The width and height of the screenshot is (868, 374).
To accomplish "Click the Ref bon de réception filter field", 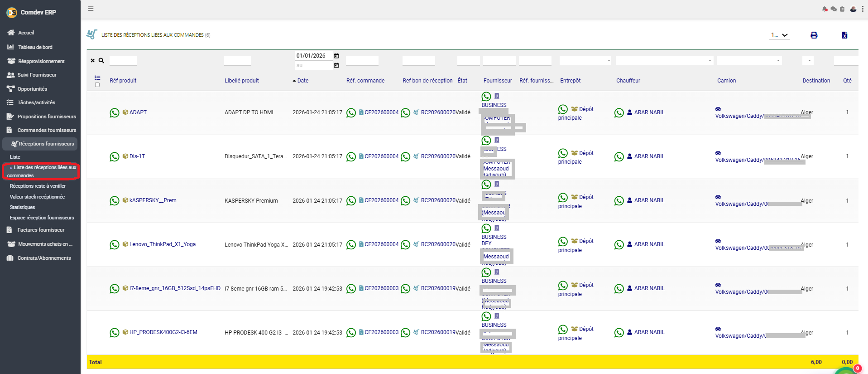I will [x=419, y=60].
